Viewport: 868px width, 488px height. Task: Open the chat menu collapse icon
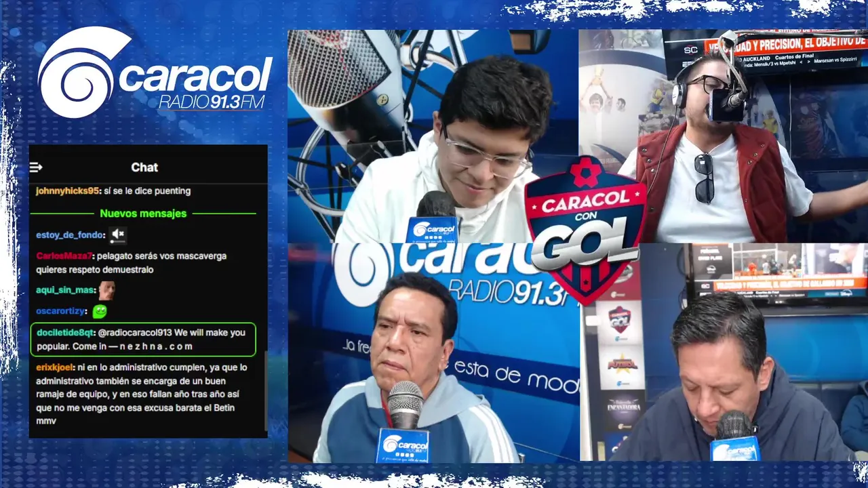tap(36, 167)
